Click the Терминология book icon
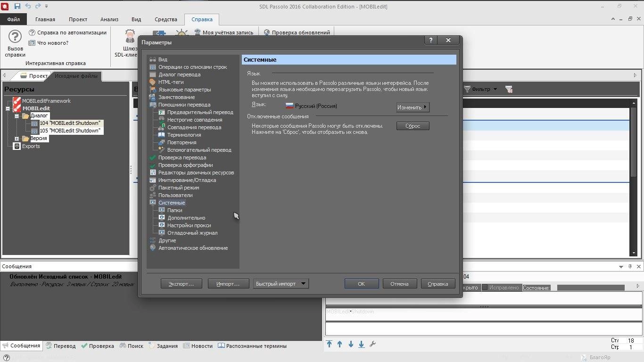 click(x=162, y=135)
